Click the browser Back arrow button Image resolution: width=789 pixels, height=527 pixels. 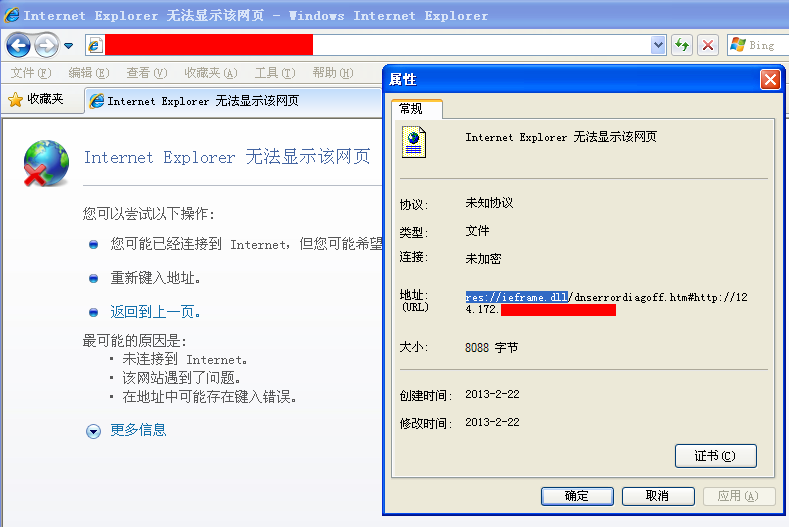click(x=19, y=45)
